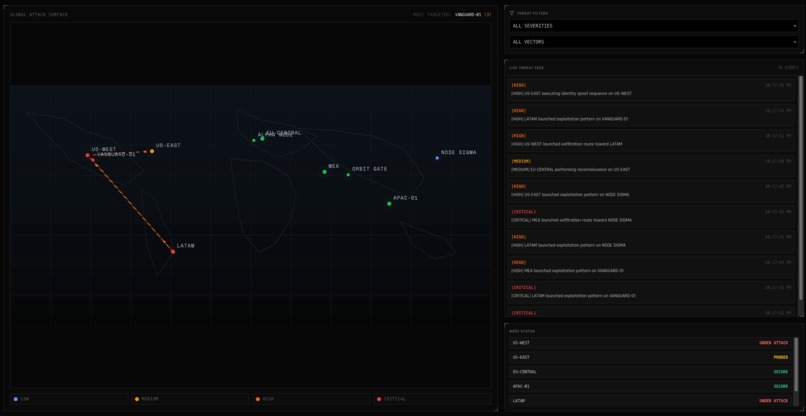Open the MEDIUM EU-CENTRAL reconnaissance event
Image resolution: width=806 pixels, height=416 pixels.
coord(651,165)
